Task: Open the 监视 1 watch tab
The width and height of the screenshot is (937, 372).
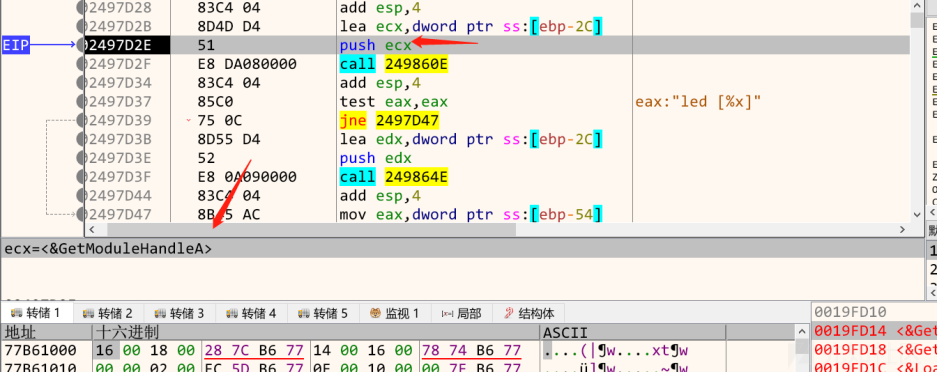Action: pyautogui.click(x=394, y=313)
